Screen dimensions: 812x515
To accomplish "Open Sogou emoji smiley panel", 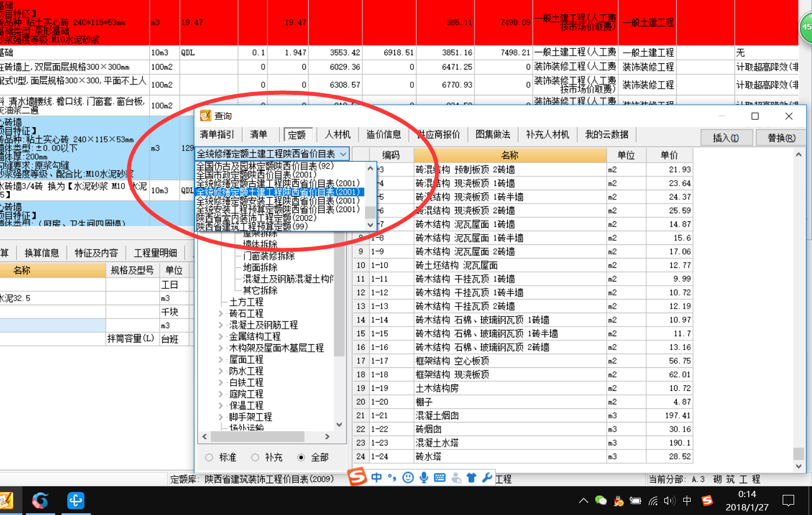I will 408,477.
